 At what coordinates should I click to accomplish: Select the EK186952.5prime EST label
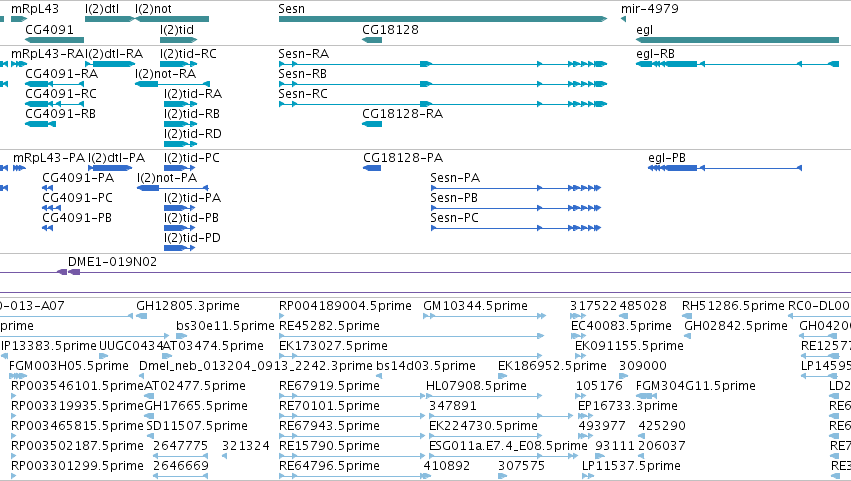tap(552, 366)
